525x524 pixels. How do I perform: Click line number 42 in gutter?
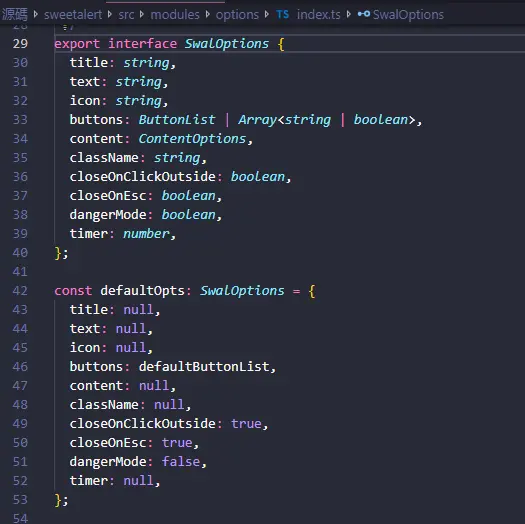point(20,291)
